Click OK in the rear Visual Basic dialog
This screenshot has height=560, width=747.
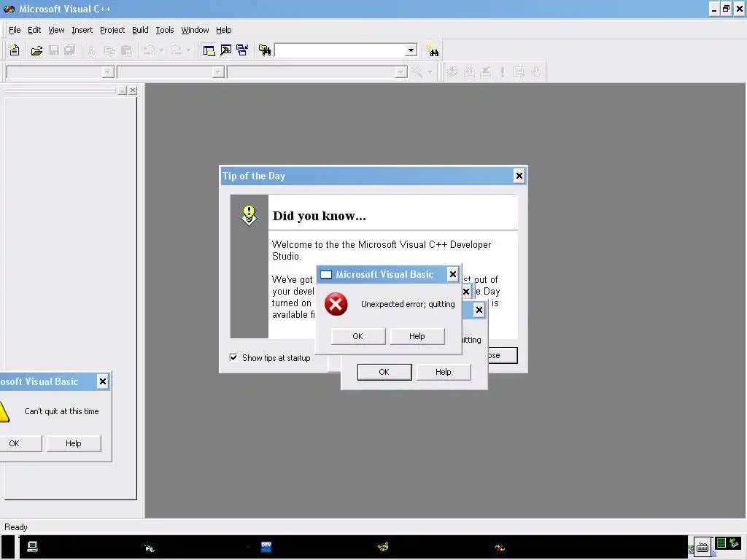coord(384,372)
